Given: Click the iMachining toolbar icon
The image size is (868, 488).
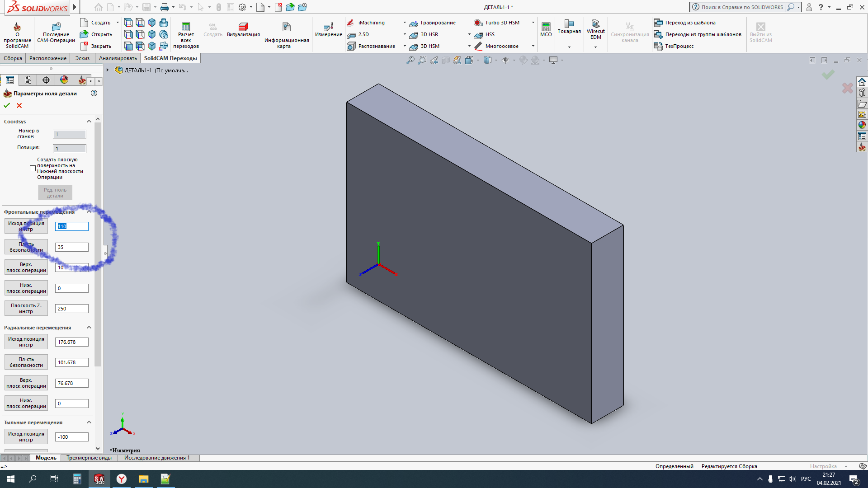Looking at the screenshot, I should pos(351,23).
